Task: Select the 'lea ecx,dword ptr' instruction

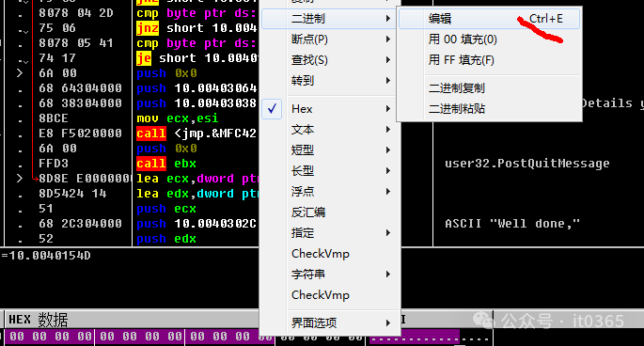Action: coord(197,179)
